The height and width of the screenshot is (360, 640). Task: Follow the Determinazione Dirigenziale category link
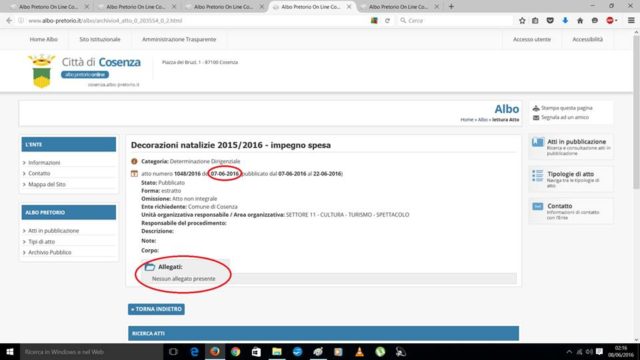click(x=205, y=161)
